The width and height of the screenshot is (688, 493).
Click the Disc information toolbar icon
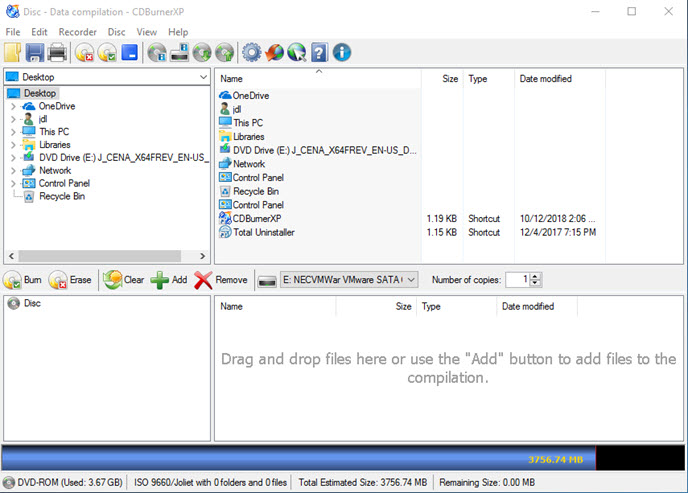[x=157, y=53]
